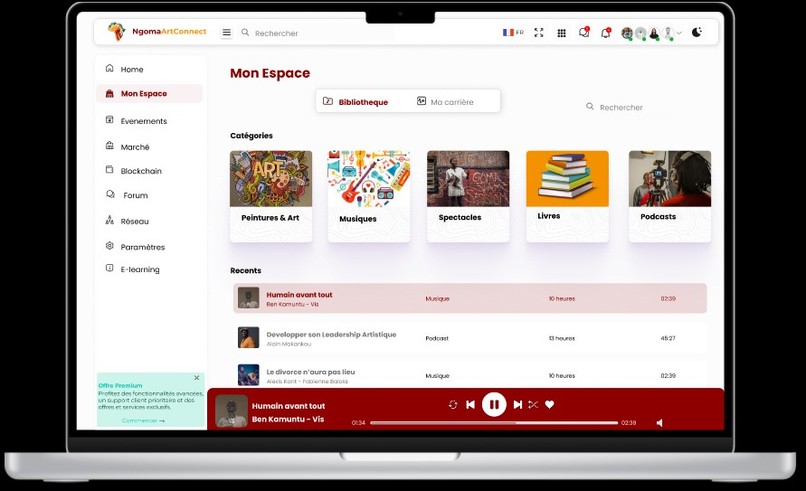
Task: Switch to Ma carrière tab
Action: 445,102
